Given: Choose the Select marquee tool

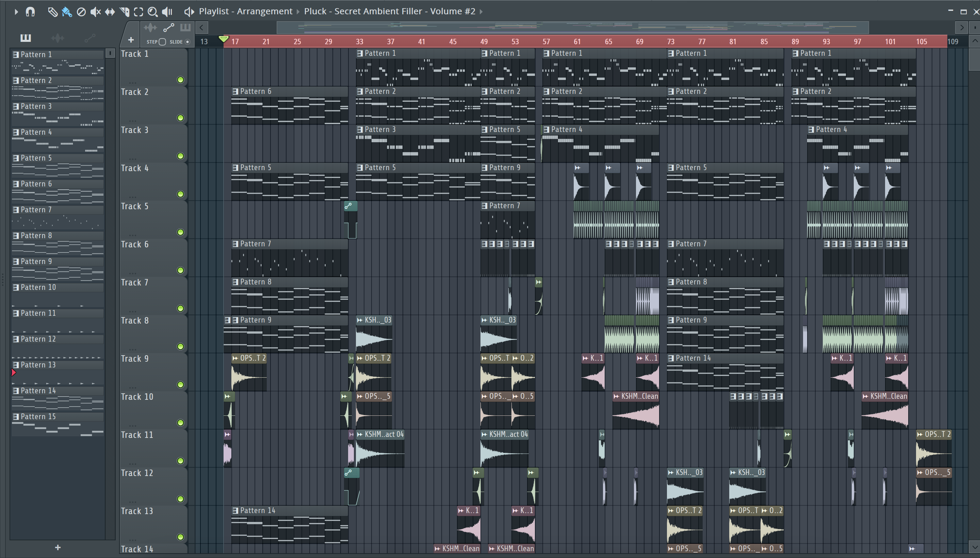Looking at the screenshot, I should point(138,12).
